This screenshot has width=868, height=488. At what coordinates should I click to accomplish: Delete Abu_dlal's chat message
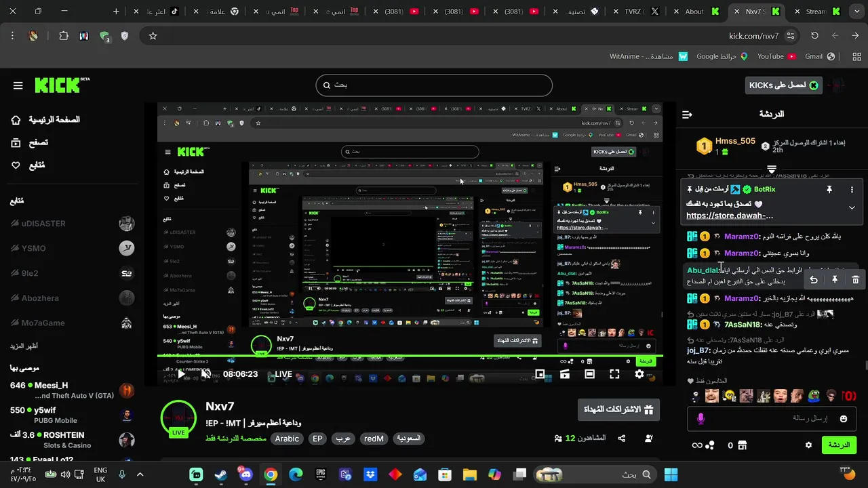tap(855, 279)
